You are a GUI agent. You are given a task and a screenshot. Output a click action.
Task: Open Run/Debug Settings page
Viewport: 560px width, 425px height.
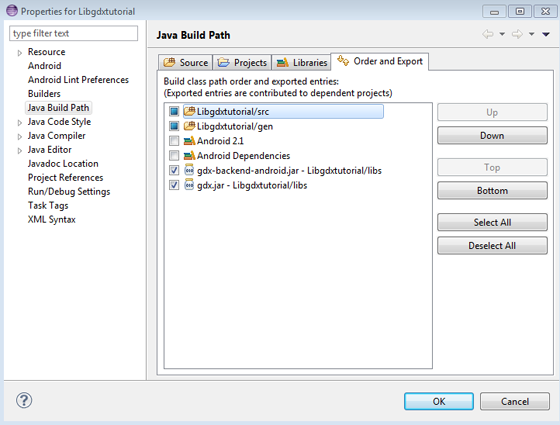69,191
